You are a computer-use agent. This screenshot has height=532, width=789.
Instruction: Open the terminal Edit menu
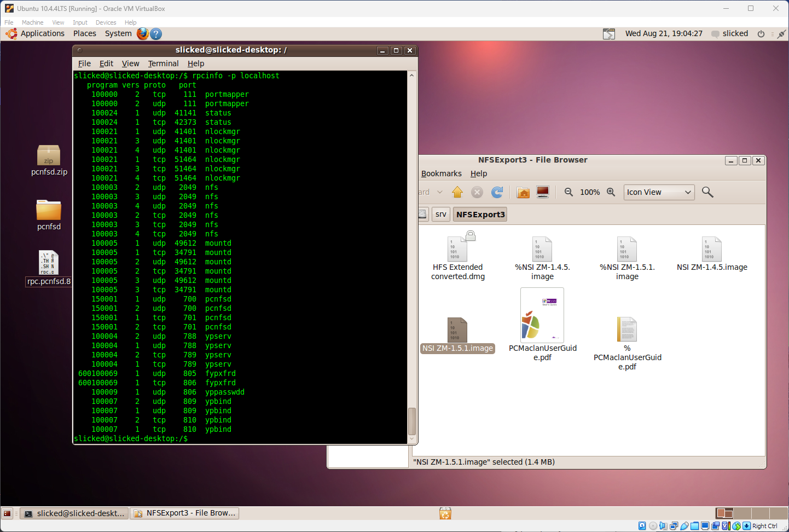(106, 63)
